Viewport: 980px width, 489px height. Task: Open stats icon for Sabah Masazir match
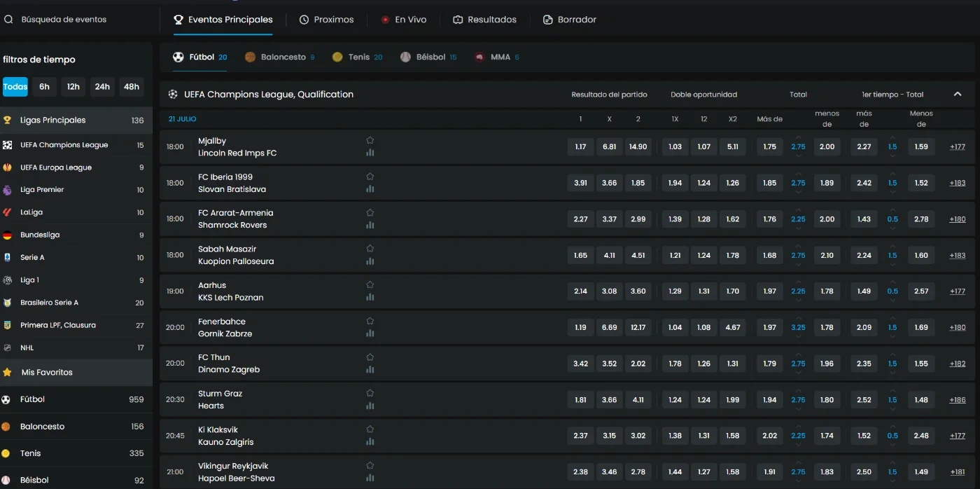click(x=370, y=261)
